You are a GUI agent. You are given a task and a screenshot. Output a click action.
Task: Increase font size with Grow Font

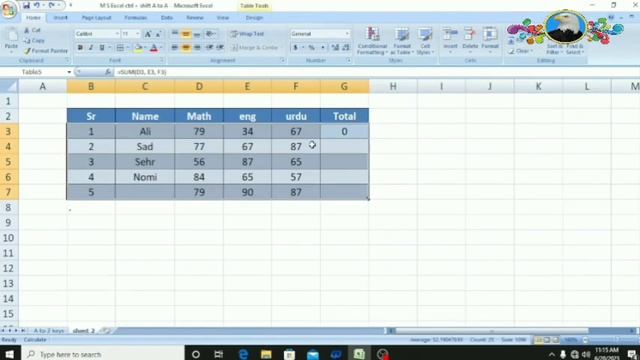[x=148, y=34]
